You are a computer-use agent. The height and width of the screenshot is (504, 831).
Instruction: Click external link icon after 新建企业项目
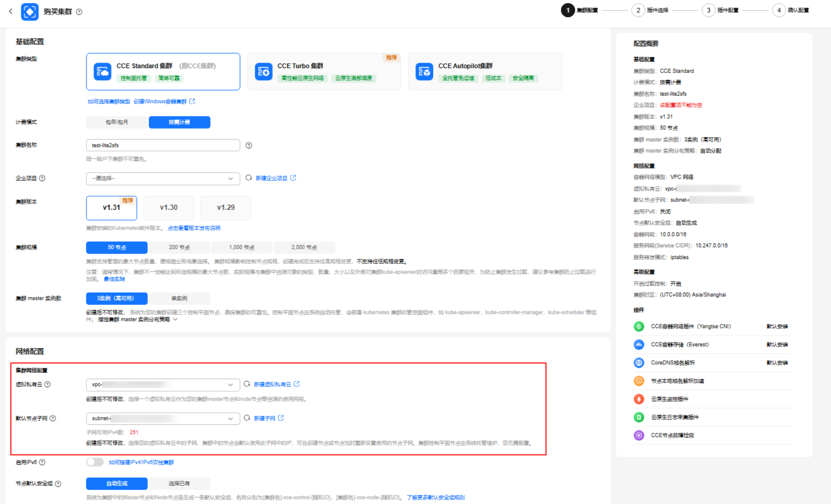coord(293,178)
